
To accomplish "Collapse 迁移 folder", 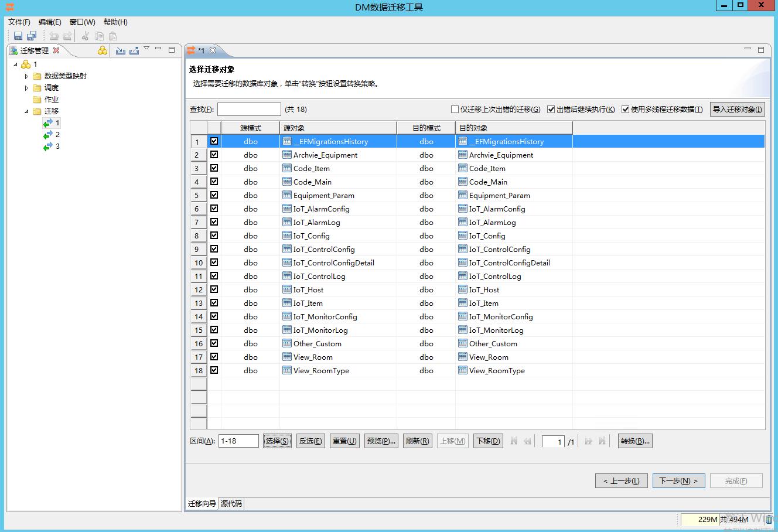I will 26,111.
